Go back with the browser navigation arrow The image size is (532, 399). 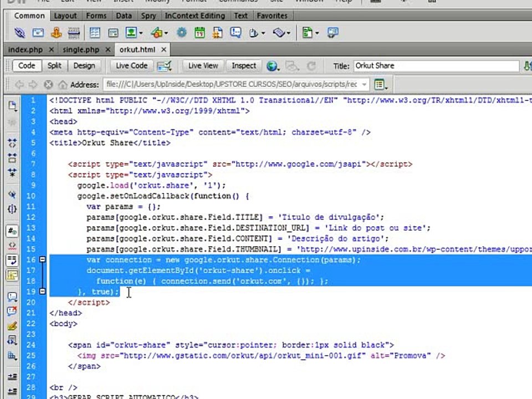19,84
